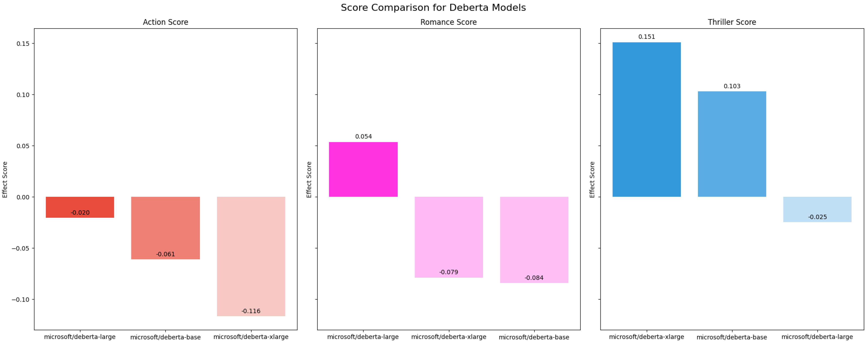Viewport: 868px width, 344px height.
Task: Pick the tallest blue Thriller bar, 0.151
Action: tap(646, 120)
